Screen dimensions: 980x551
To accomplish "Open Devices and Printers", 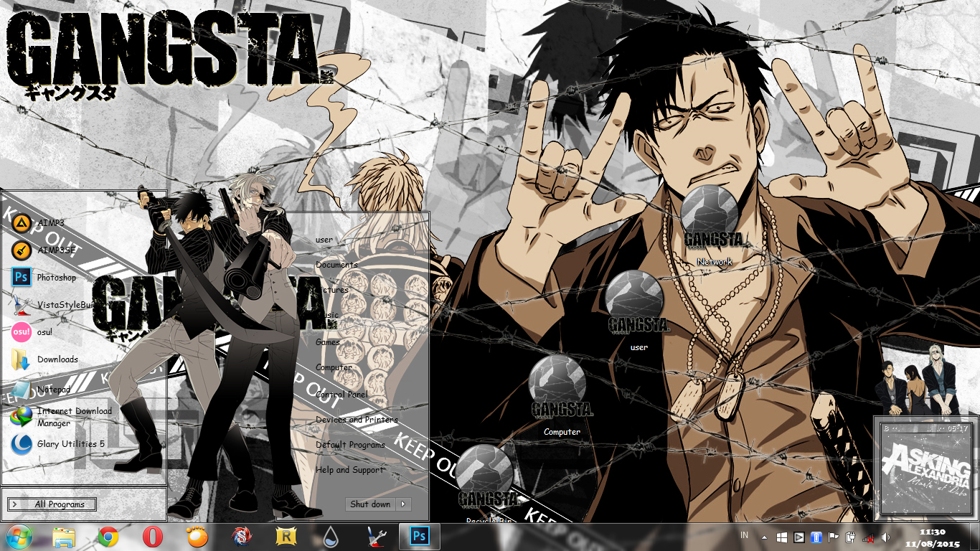I will pyautogui.click(x=357, y=420).
